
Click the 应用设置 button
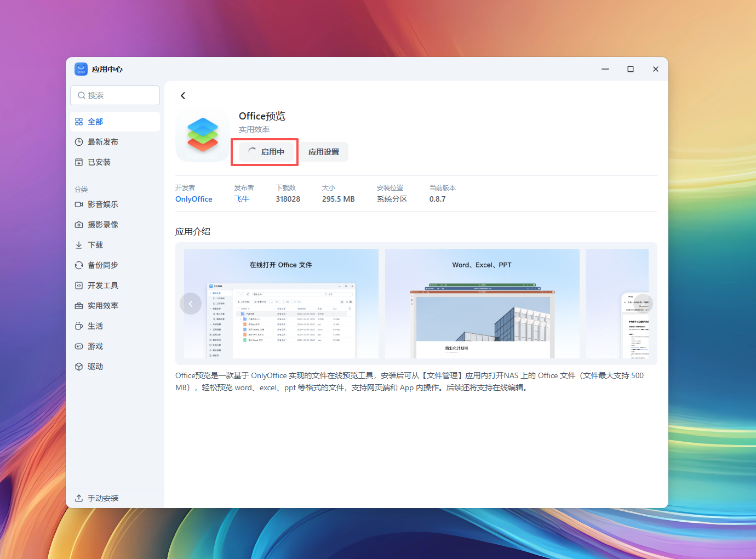coord(324,152)
